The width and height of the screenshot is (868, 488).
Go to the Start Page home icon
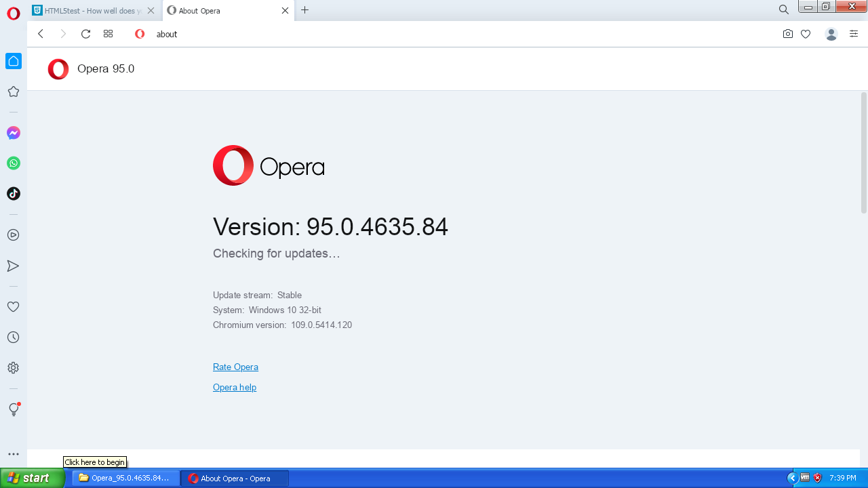tap(14, 61)
